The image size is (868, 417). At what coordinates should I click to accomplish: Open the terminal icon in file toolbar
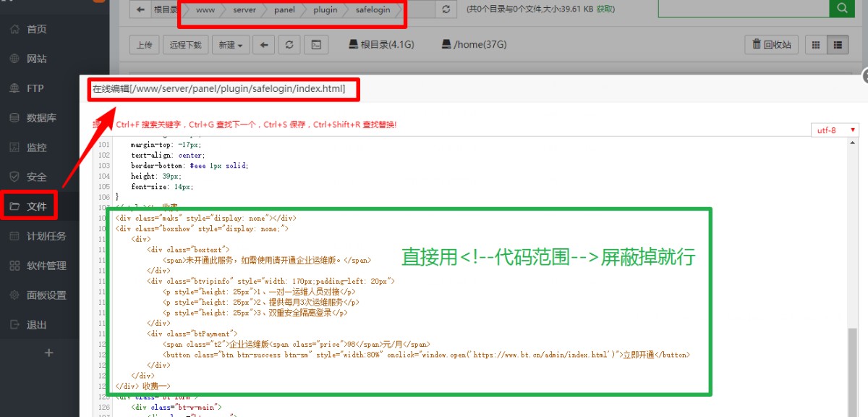[316, 45]
